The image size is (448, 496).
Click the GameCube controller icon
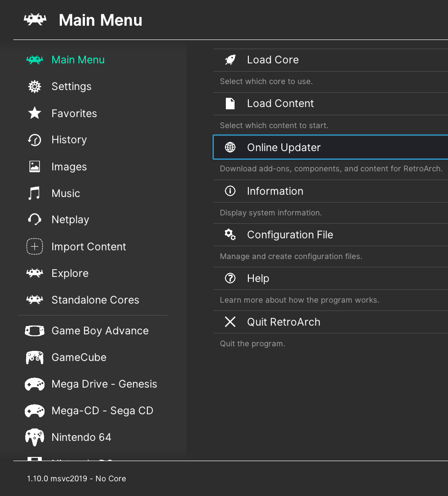point(34,357)
